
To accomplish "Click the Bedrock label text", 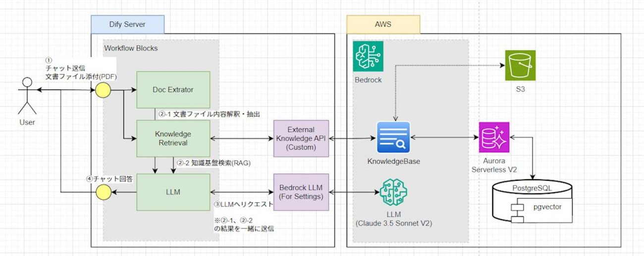I will tap(368, 79).
